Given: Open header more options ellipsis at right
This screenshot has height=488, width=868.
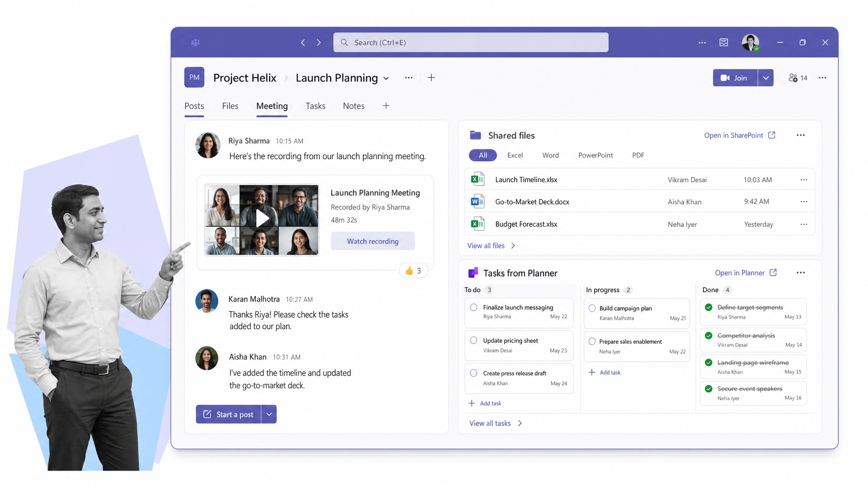Looking at the screenshot, I should pyautogui.click(x=822, y=78).
